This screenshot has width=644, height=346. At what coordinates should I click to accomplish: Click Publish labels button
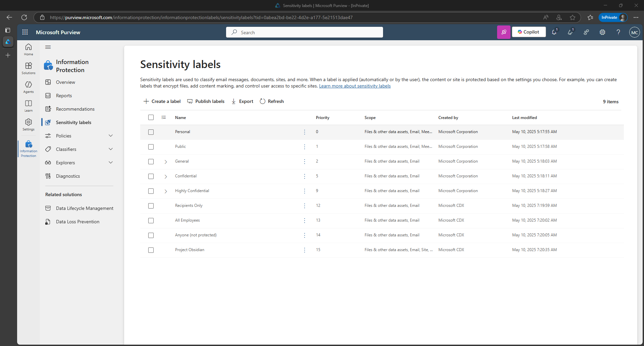tap(206, 101)
